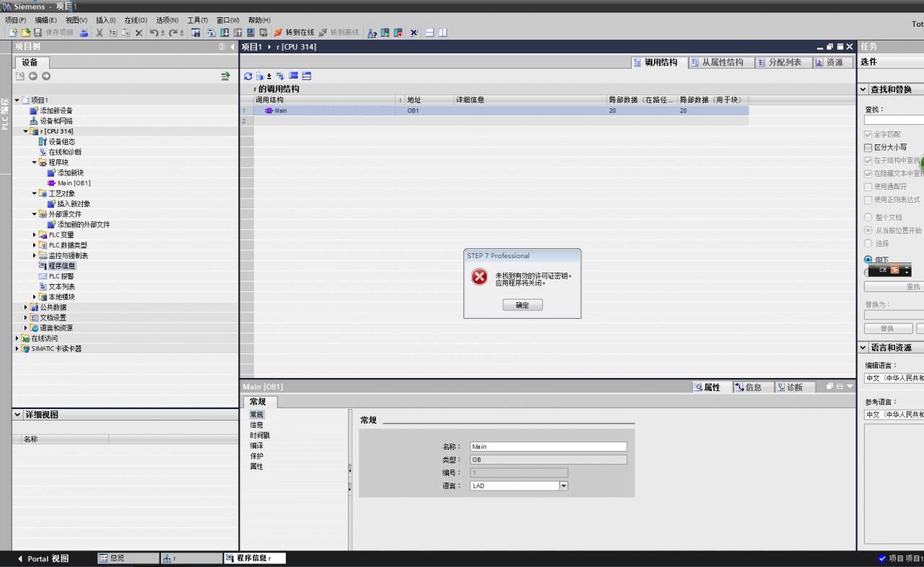Click the new project icon in toolbar

[x=12, y=32]
